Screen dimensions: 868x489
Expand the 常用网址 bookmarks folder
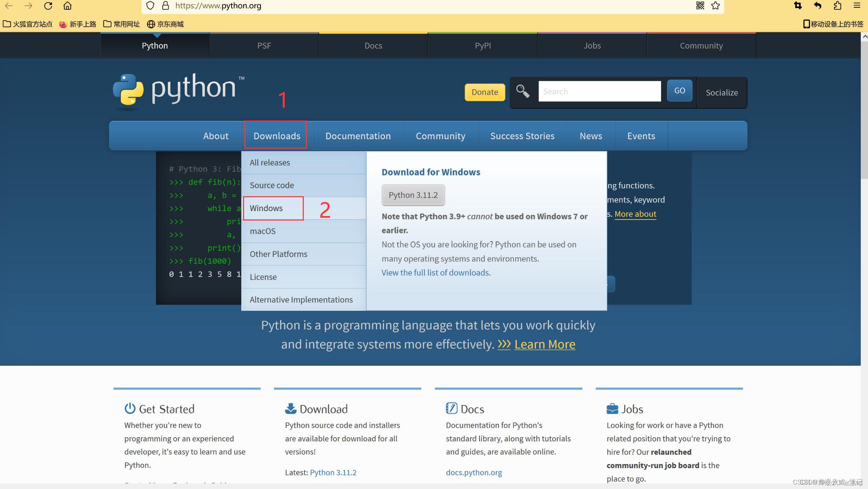pyautogui.click(x=121, y=24)
